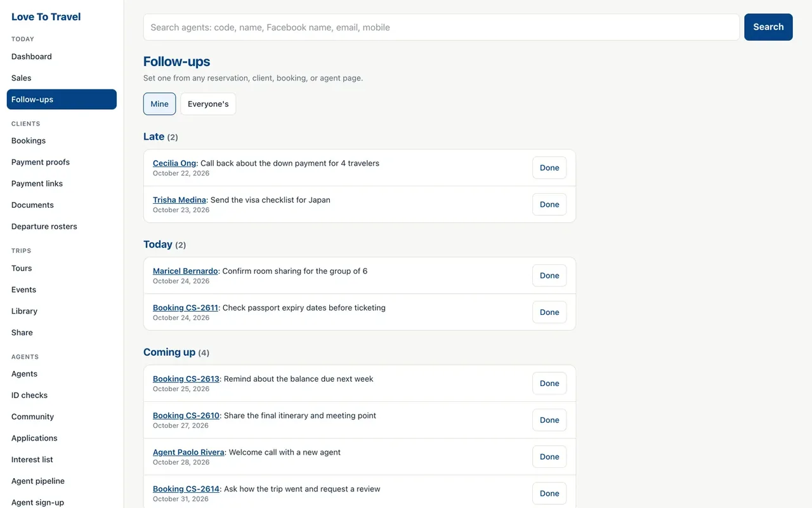Open Agents in the sidebar
The width and height of the screenshot is (812, 508).
62,374
